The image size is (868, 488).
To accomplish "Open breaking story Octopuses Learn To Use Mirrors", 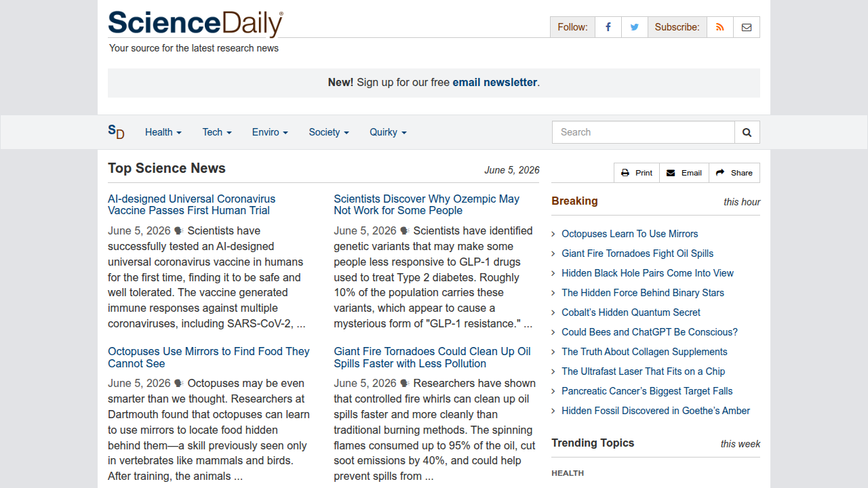I will click(629, 234).
